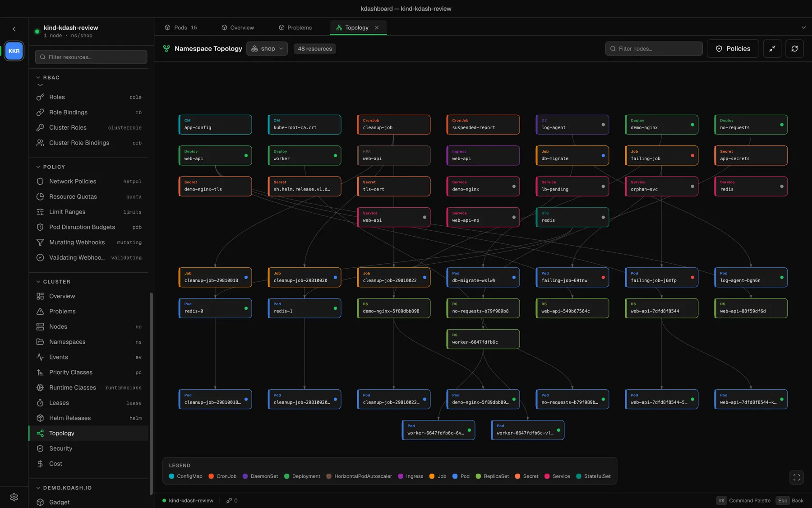The image size is (812, 508).
Task: Select the KKR cluster avatar
Action: coord(14,51)
